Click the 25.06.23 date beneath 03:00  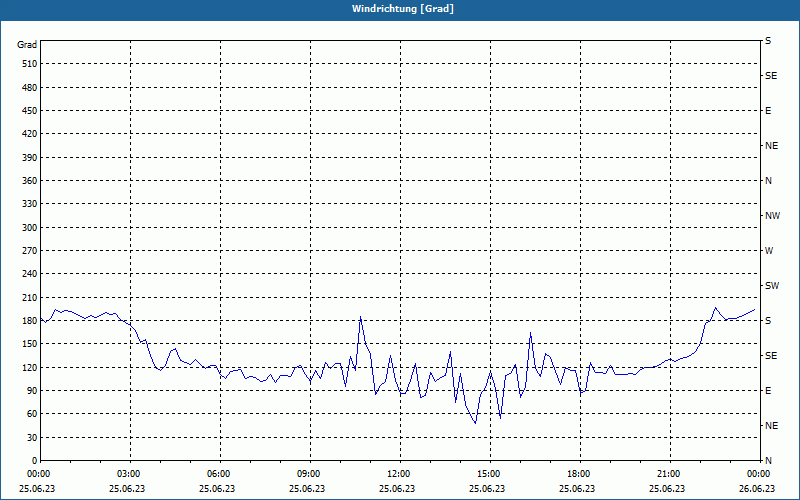pyautogui.click(x=127, y=489)
